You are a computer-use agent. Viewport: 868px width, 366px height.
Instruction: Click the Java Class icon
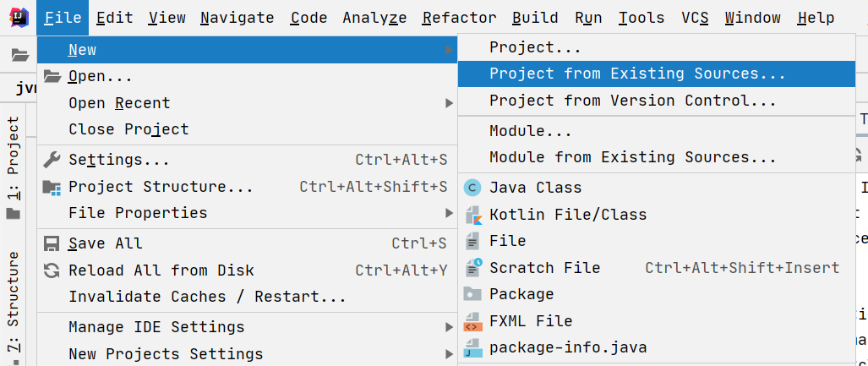(473, 188)
